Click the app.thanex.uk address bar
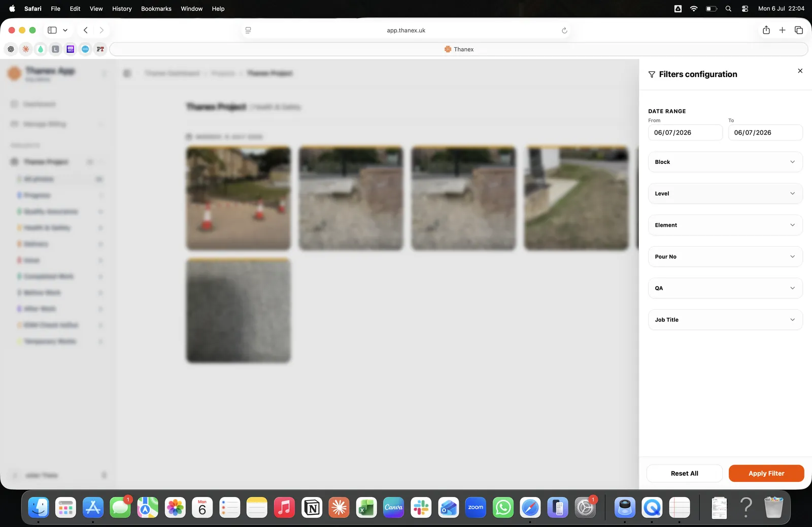Image resolution: width=812 pixels, height=527 pixels. click(x=406, y=30)
